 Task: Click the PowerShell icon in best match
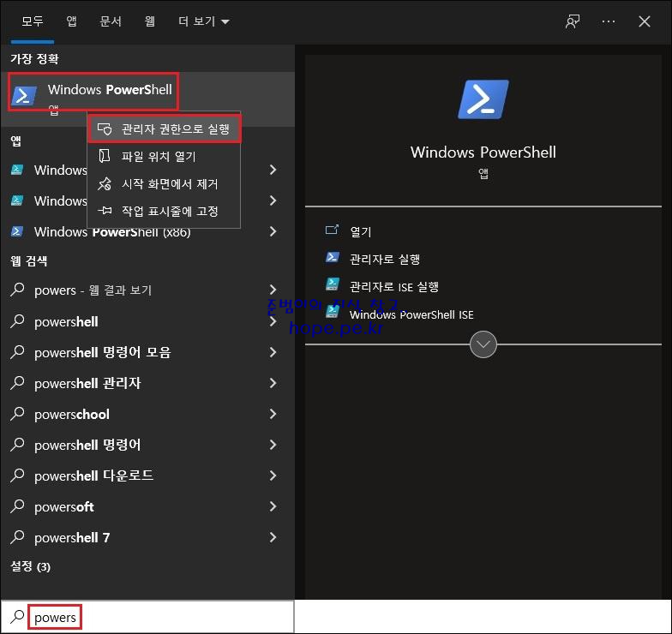pyautogui.click(x=24, y=95)
